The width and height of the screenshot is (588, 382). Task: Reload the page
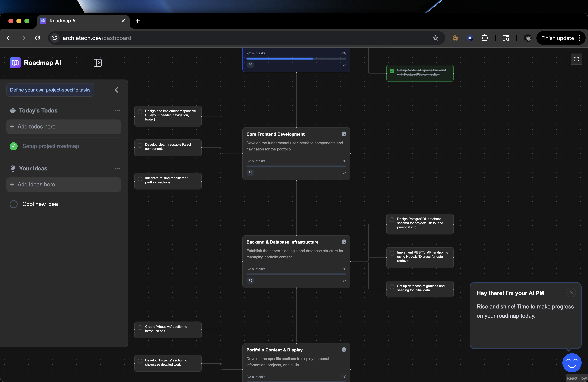(x=38, y=38)
